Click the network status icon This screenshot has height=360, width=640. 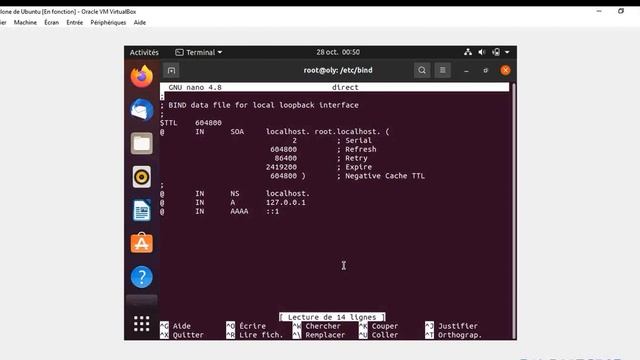pos(468,52)
